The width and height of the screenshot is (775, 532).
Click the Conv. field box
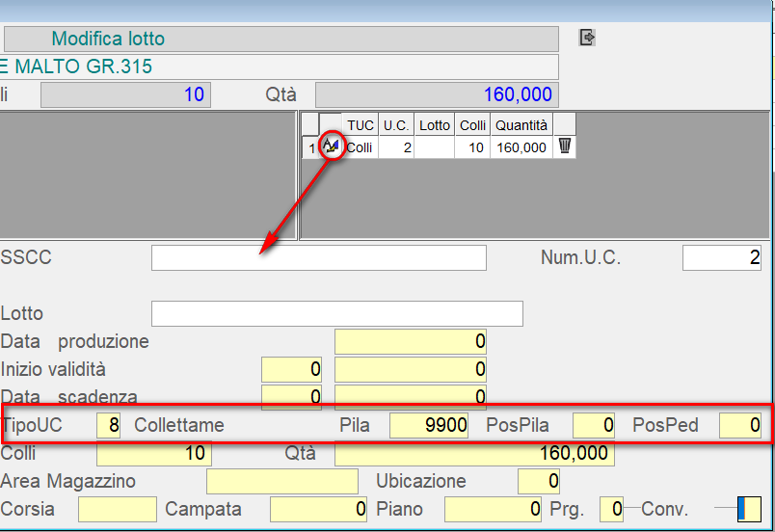click(748, 509)
